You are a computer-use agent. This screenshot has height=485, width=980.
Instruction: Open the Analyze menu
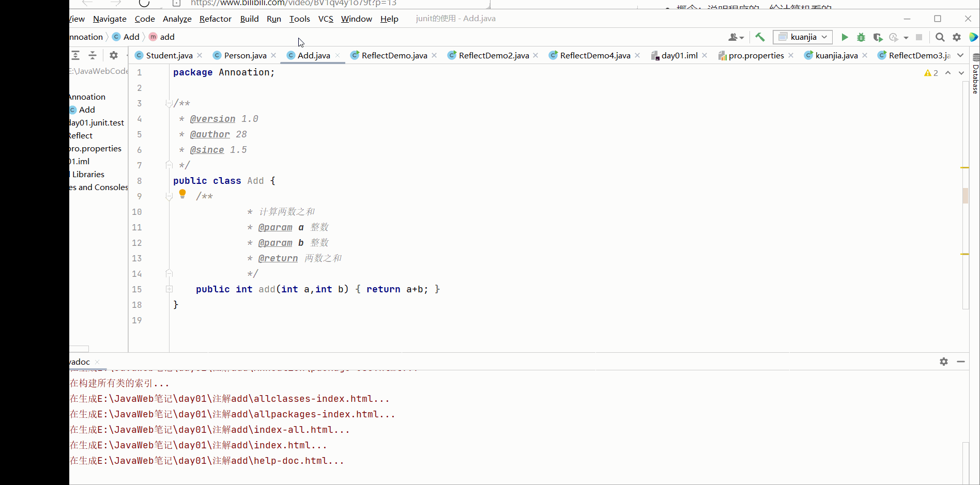(177, 19)
